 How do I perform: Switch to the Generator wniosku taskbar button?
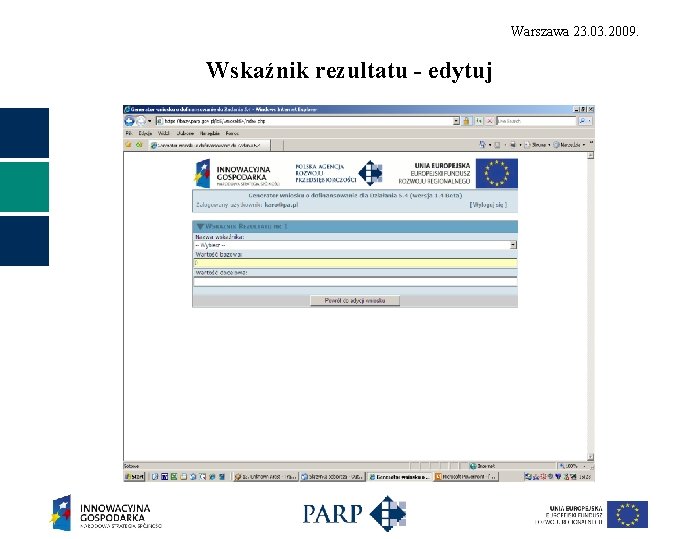(399, 477)
